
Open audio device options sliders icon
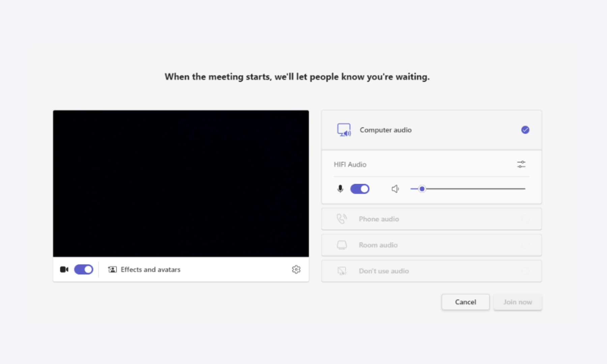click(521, 164)
